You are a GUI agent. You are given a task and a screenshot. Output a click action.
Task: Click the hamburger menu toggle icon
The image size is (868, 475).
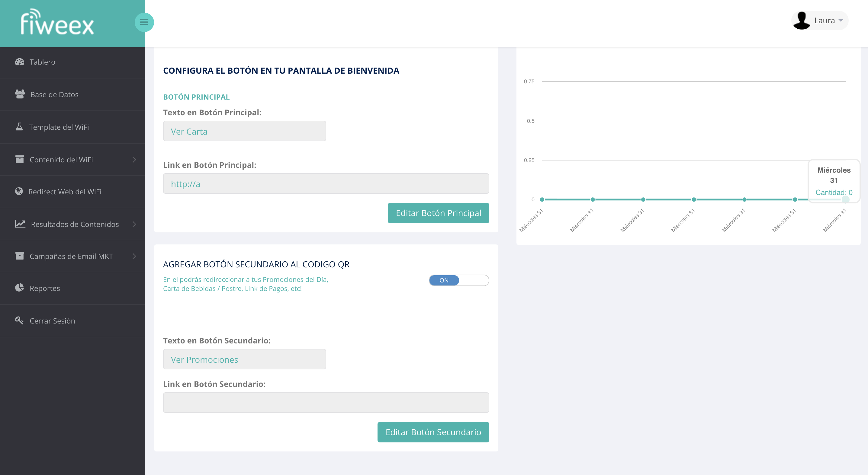144,22
